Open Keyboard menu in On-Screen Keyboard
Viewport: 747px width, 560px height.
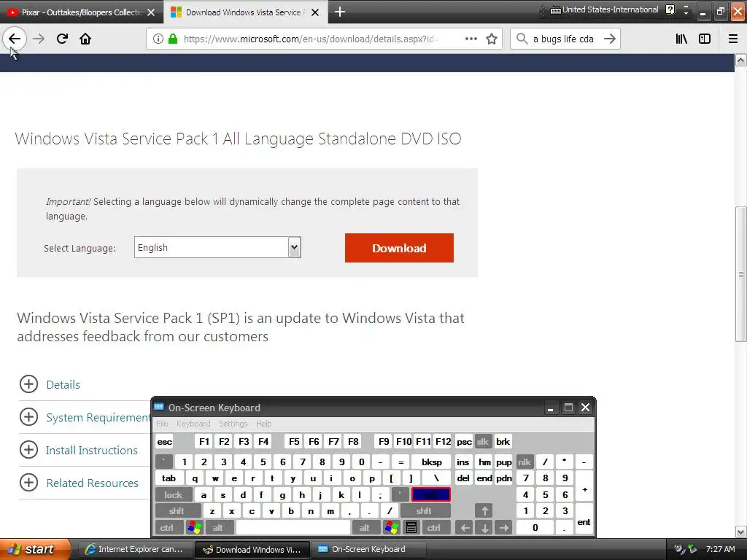193,424
